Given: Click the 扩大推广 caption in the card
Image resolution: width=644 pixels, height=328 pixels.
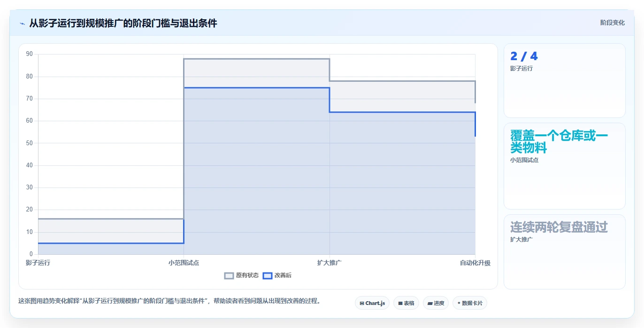Looking at the screenshot, I should [x=521, y=239].
